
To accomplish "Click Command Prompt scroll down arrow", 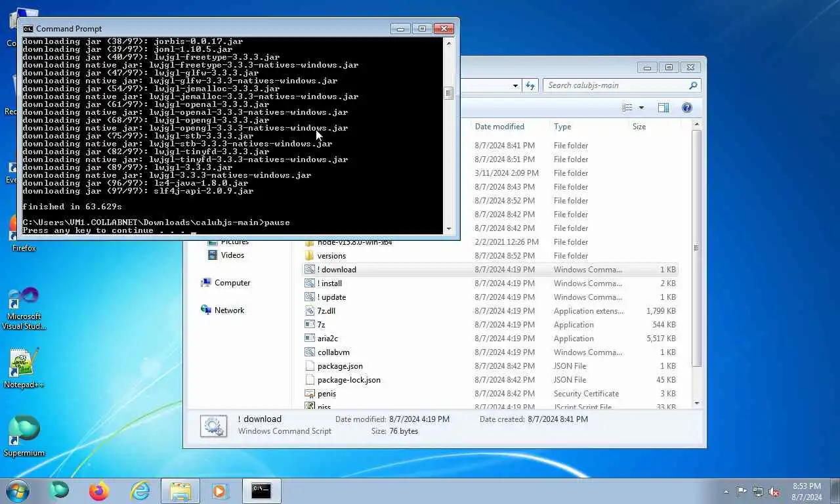I will (x=449, y=228).
